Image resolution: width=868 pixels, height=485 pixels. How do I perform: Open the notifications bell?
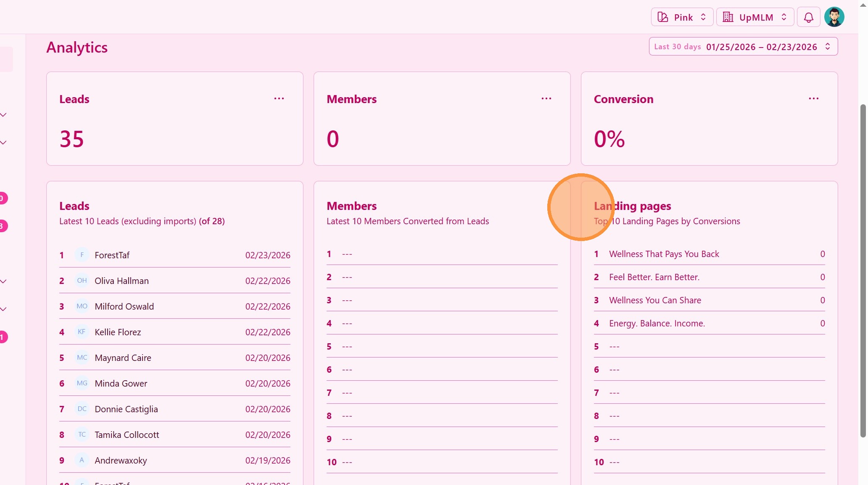(x=808, y=17)
